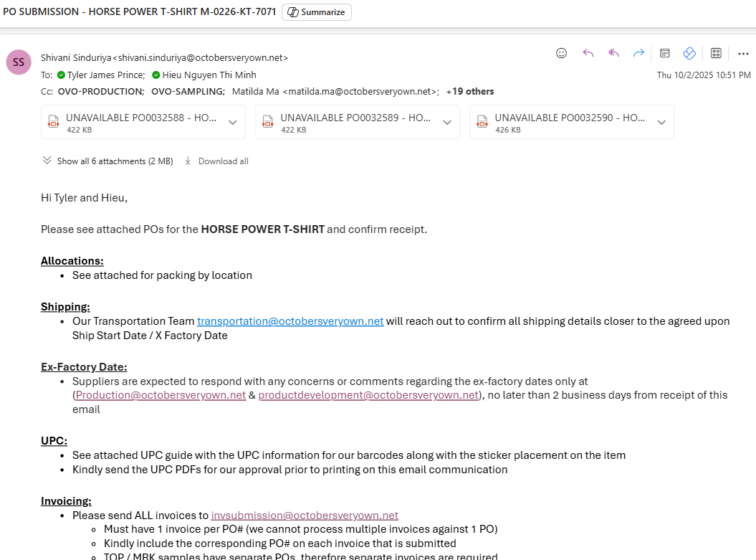Image resolution: width=756 pixels, height=560 pixels.
Task: Click the SS sender avatar
Action: coord(19,62)
